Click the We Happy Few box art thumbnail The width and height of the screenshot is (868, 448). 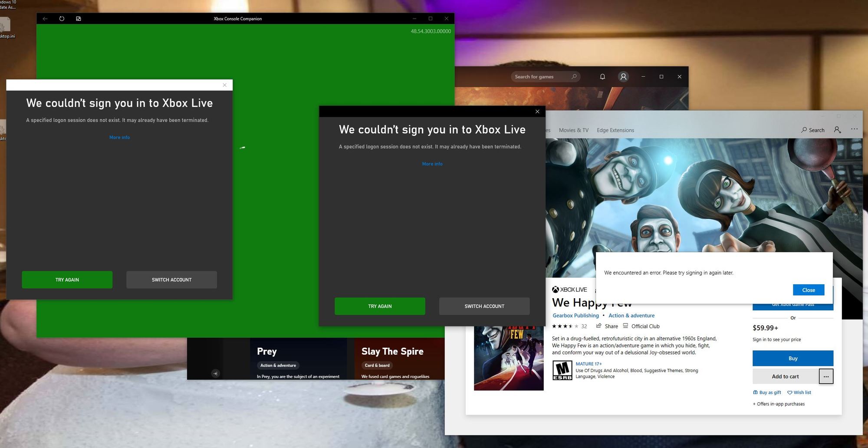tap(509, 358)
